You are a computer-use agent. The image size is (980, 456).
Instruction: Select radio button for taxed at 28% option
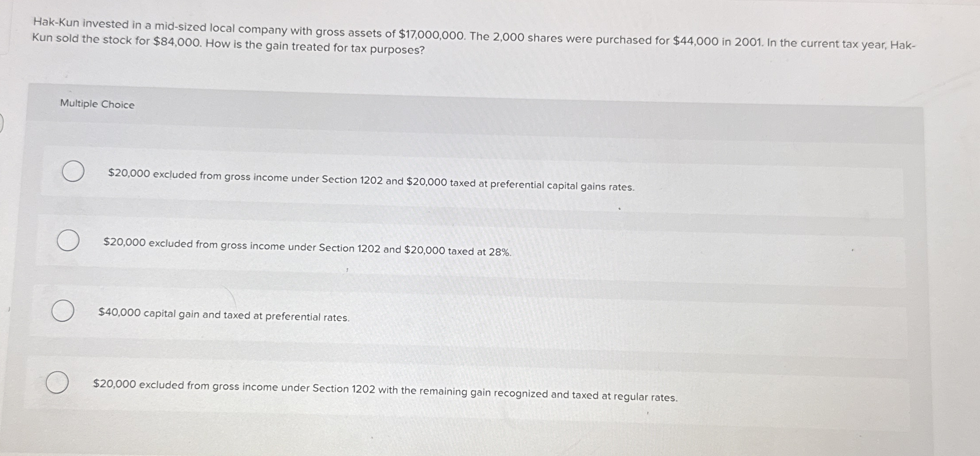coord(68,240)
